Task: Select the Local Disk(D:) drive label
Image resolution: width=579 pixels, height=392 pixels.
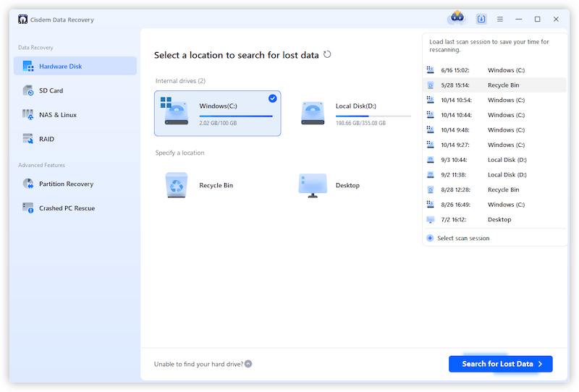Action: click(x=355, y=106)
